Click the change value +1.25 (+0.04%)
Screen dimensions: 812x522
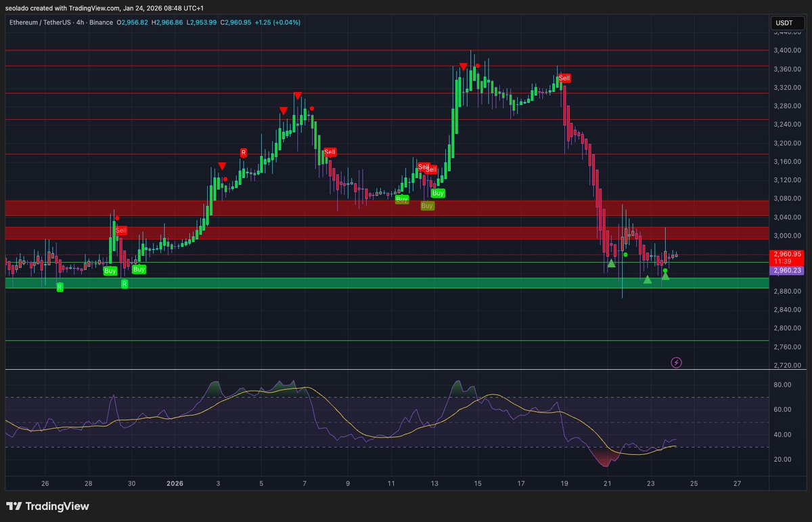[277, 22]
